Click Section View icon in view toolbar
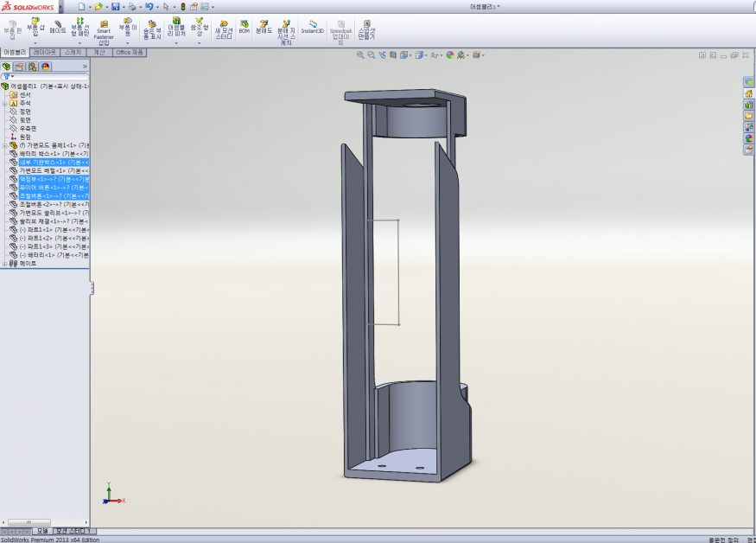The image size is (756, 543). click(393, 55)
